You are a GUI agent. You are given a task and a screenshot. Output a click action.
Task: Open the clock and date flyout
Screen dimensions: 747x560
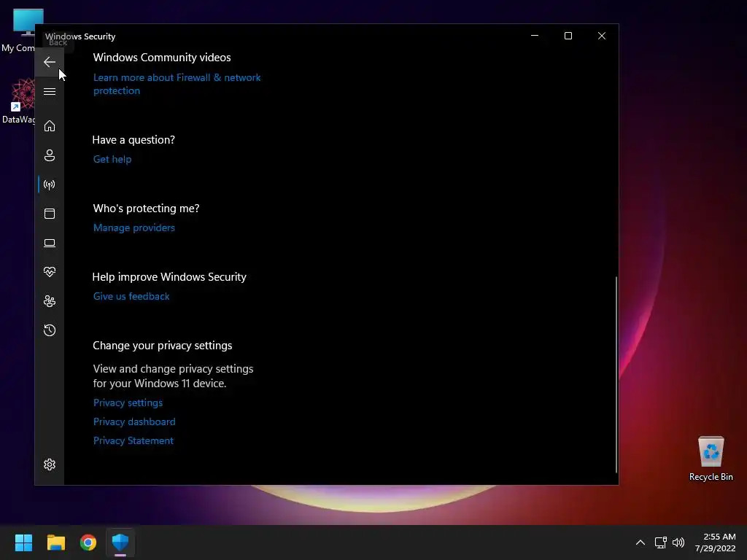coord(715,542)
